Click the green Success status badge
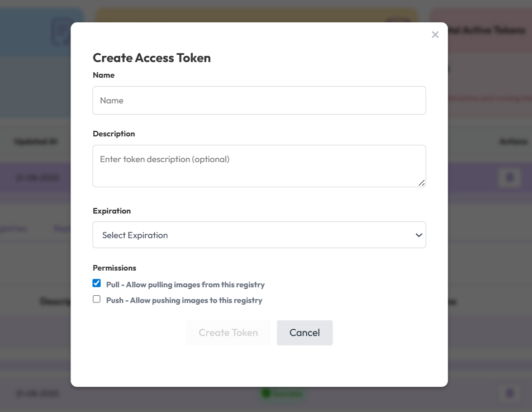532x412 pixels. tap(283, 394)
